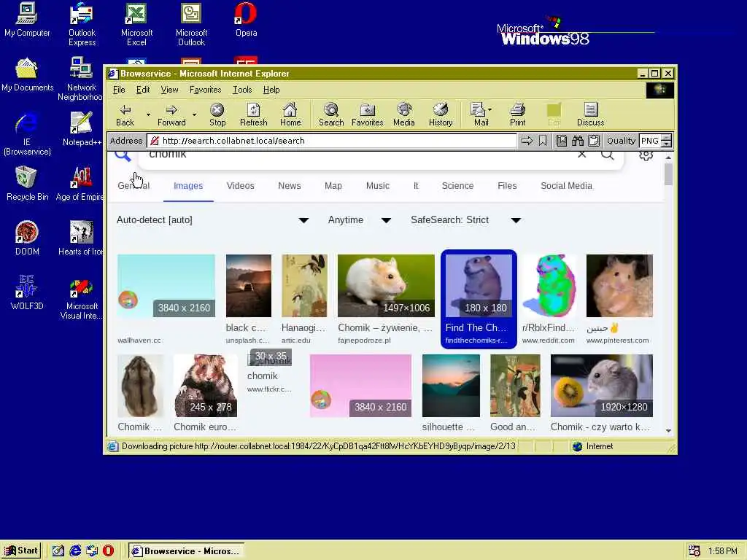Click the clipboard icon near Quality
Image resolution: width=747 pixels, height=560 pixels.
point(594,141)
